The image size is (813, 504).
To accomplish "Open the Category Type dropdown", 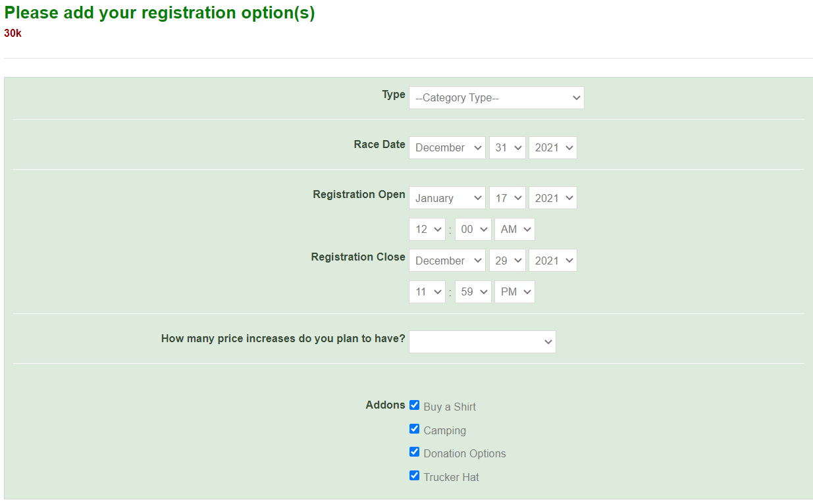I will pyautogui.click(x=496, y=98).
